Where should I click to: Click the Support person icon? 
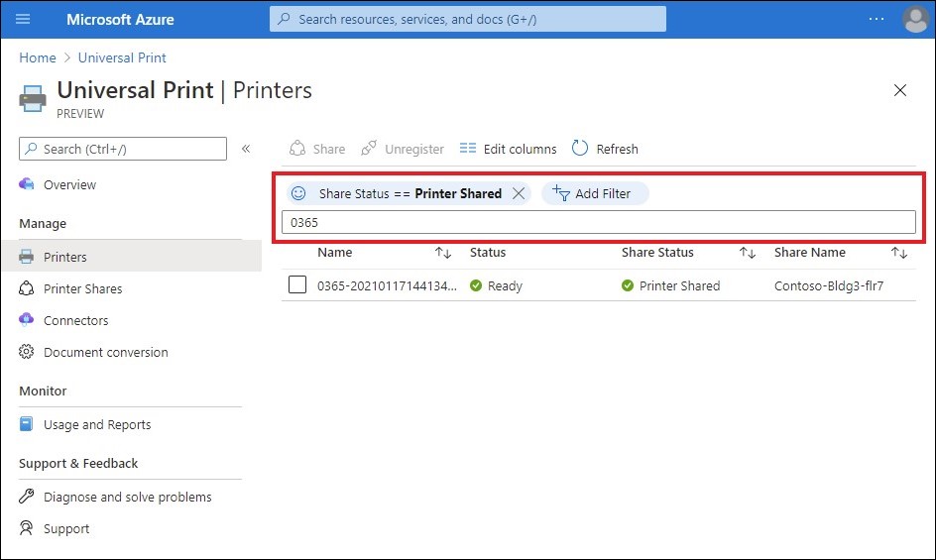pos(26,527)
